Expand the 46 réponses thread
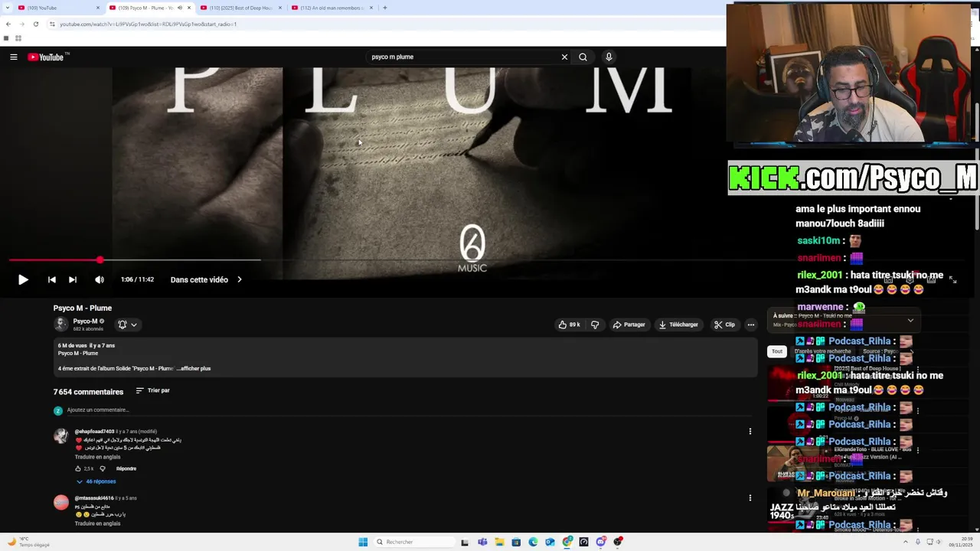 pos(96,481)
